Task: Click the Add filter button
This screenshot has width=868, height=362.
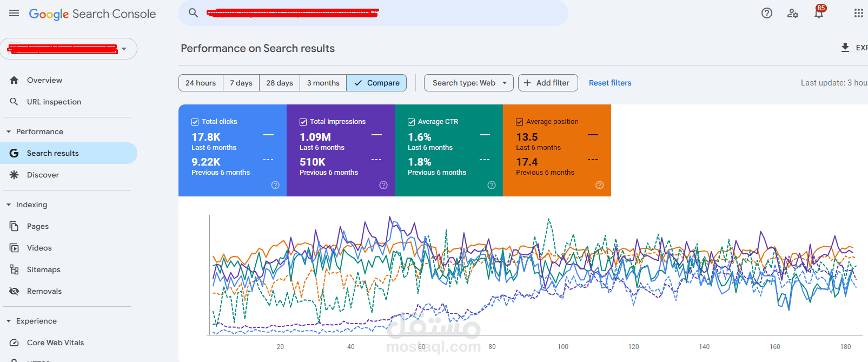Action: click(x=548, y=83)
